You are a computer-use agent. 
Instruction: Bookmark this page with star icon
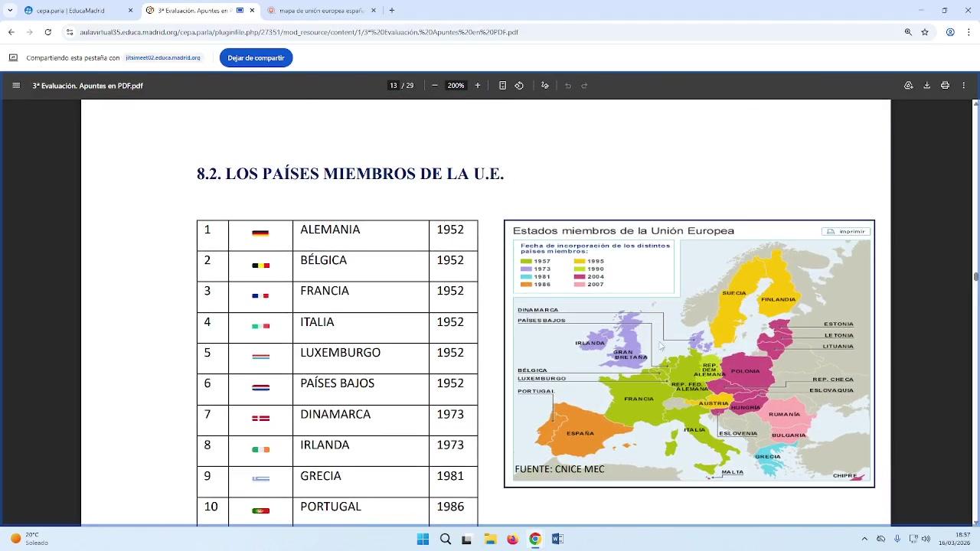[x=925, y=32]
